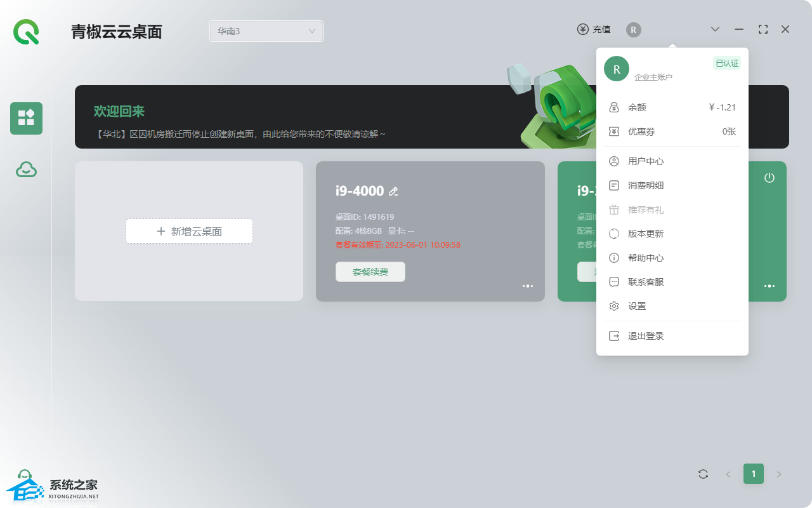Click the yen recharge icon

(x=583, y=29)
